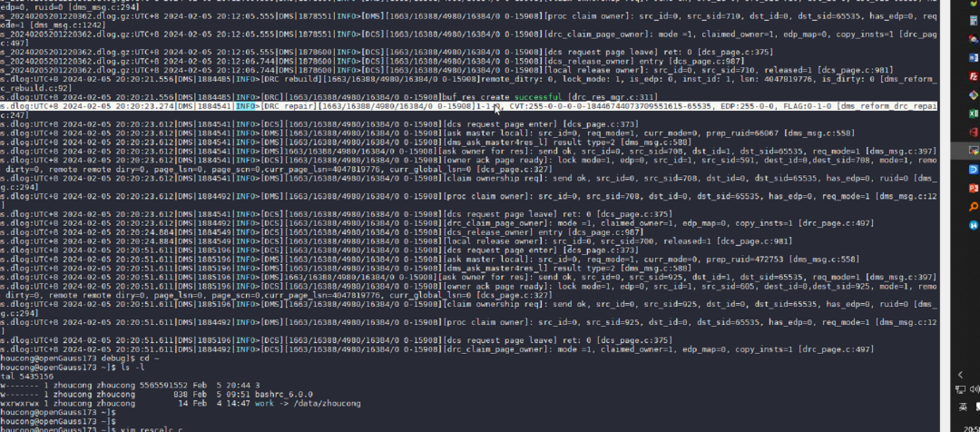Select the active terminal app taskbar icon
This screenshot has width=980, height=432.
tap(973, 150)
